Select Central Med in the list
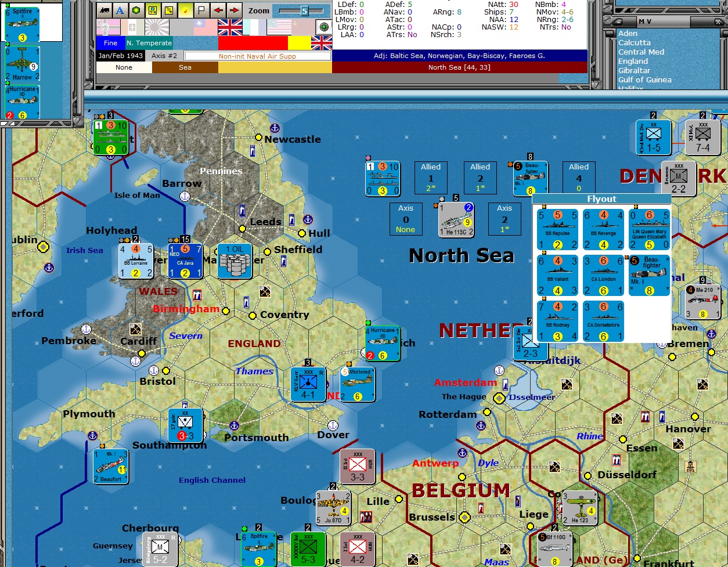The image size is (728, 567). coord(641,52)
